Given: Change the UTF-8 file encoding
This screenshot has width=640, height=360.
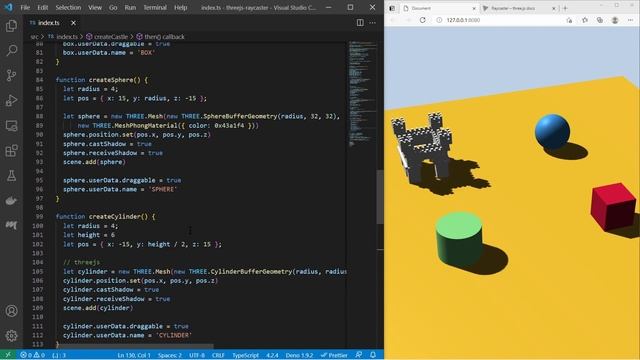Looking at the screenshot, I should (197, 355).
